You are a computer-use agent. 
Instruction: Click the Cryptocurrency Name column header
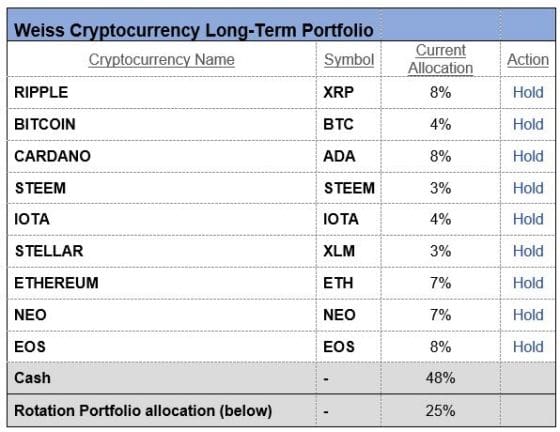(x=161, y=60)
